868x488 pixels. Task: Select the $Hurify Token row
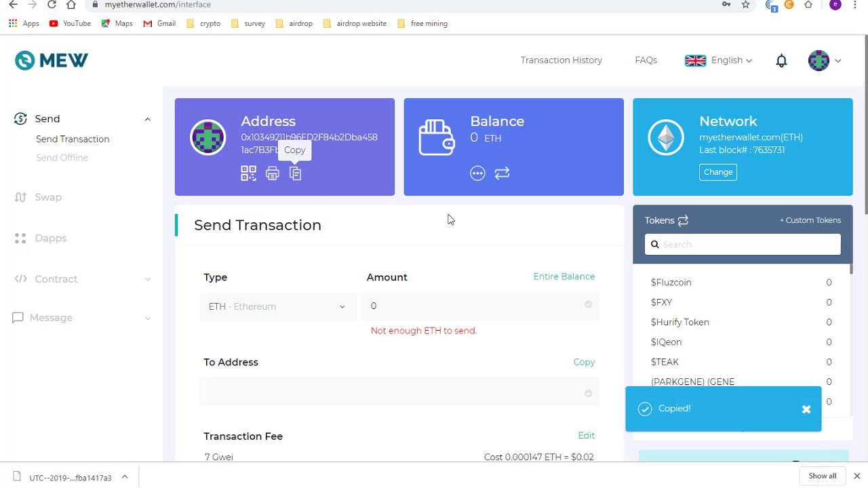click(741, 323)
